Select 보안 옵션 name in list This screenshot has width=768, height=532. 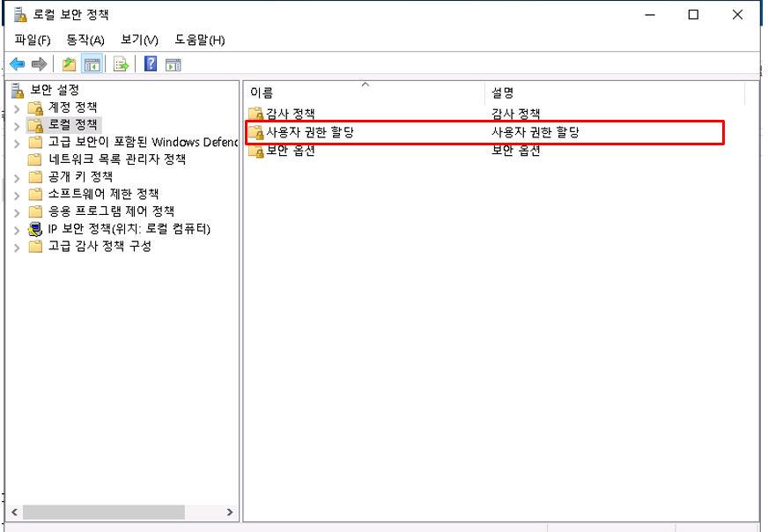pyautogui.click(x=291, y=151)
